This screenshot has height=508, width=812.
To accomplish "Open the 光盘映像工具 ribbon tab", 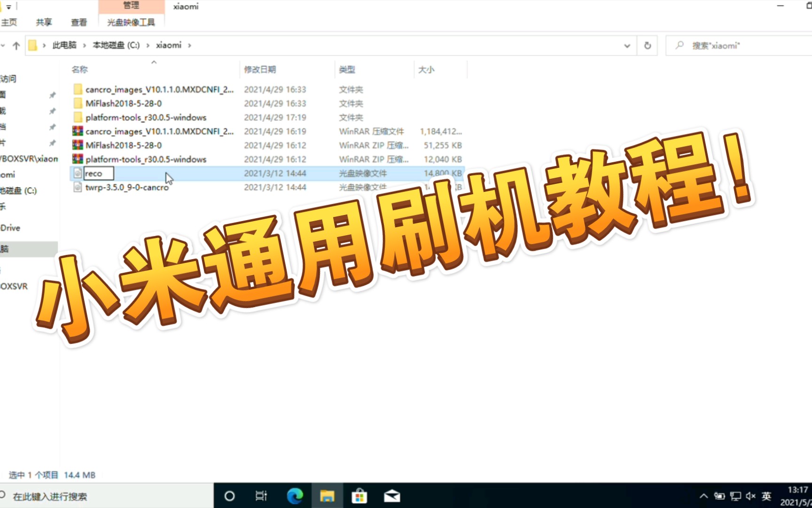I will 131,22.
